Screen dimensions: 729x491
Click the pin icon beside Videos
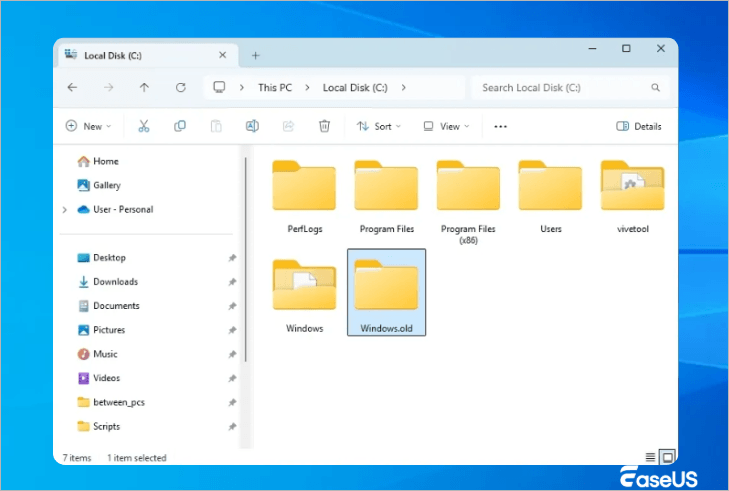coord(232,378)
